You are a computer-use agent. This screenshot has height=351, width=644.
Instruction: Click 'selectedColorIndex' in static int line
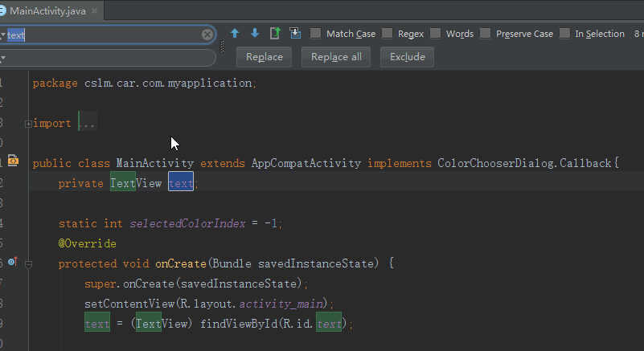tap(187, 223)
